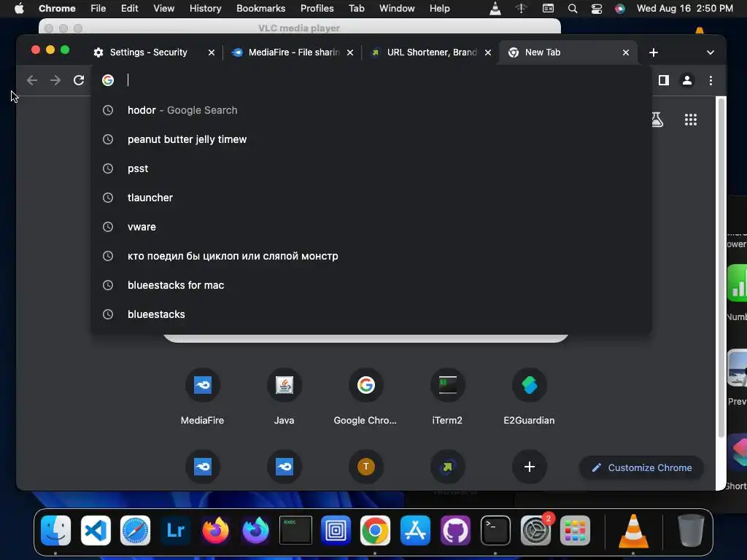Click the page vertical scrollbar

tap(721, 267)
